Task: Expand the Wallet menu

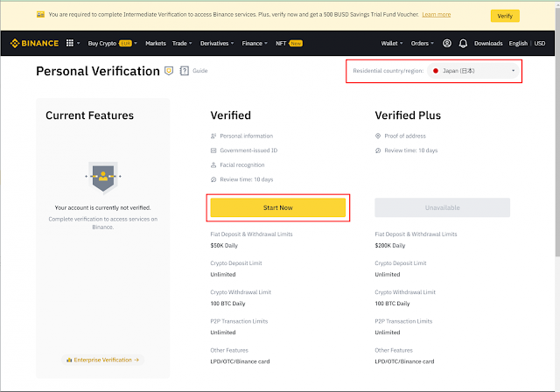Action: 392,43
